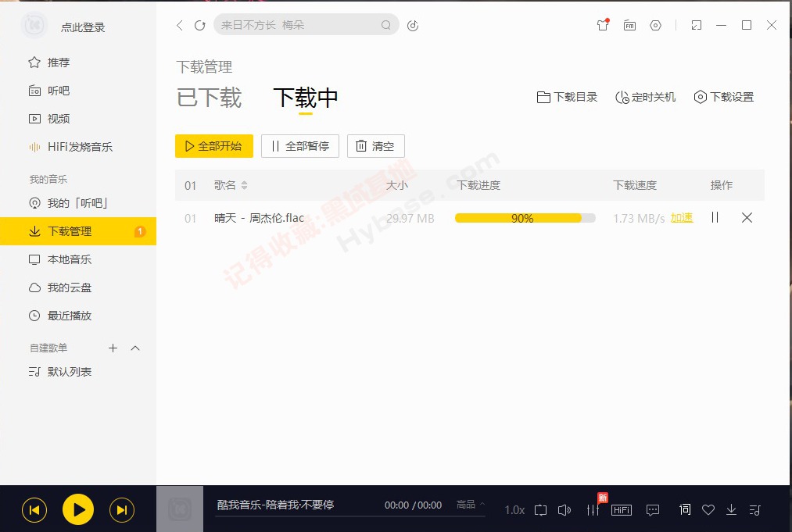
Task: Open the settings hexagon icon in title bar
Action: coord(656,25)
